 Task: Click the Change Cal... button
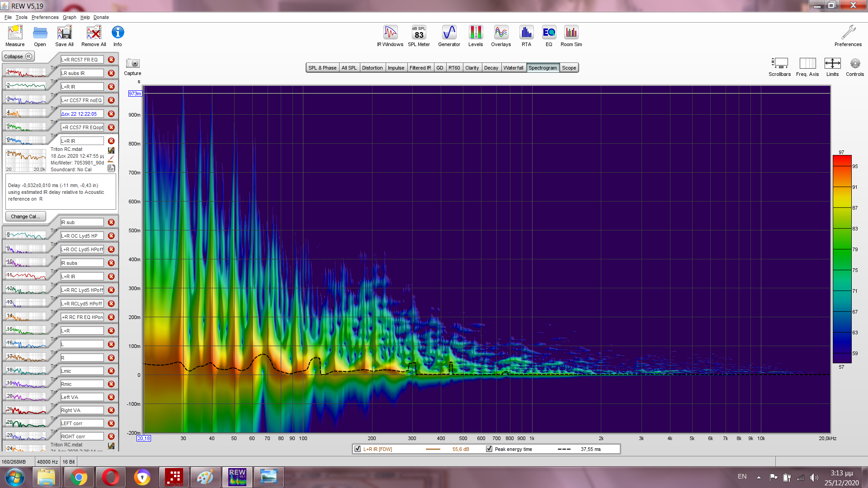coord(25,216)
